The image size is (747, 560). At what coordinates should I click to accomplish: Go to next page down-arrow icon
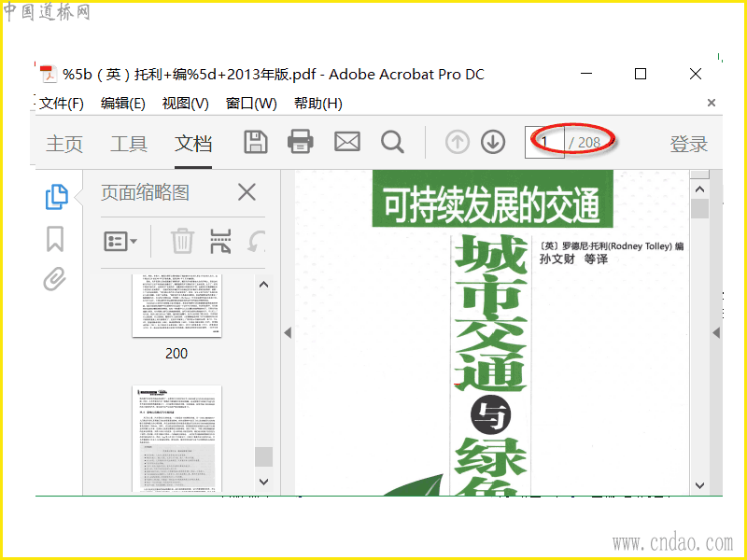tap(493, 143)
